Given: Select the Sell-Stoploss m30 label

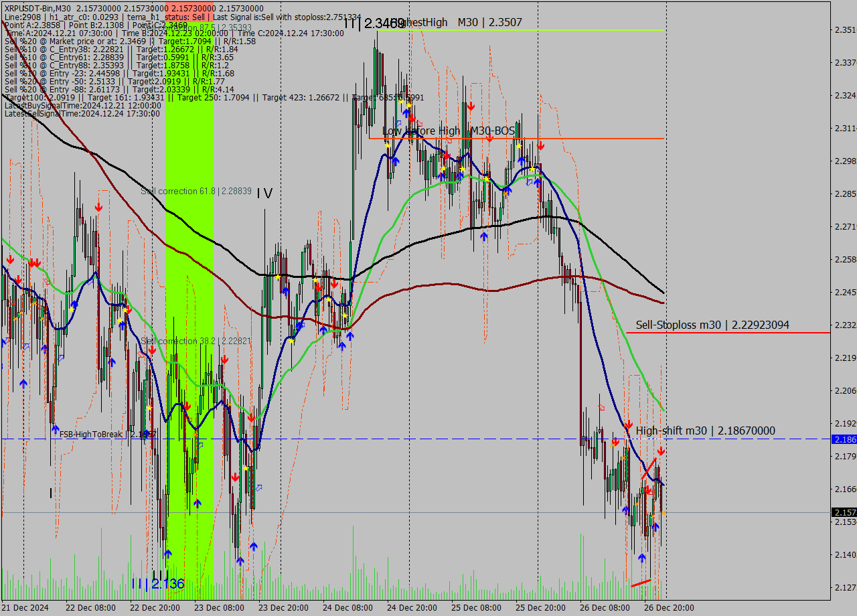Looking at the screenshot, I should (712, 325).
